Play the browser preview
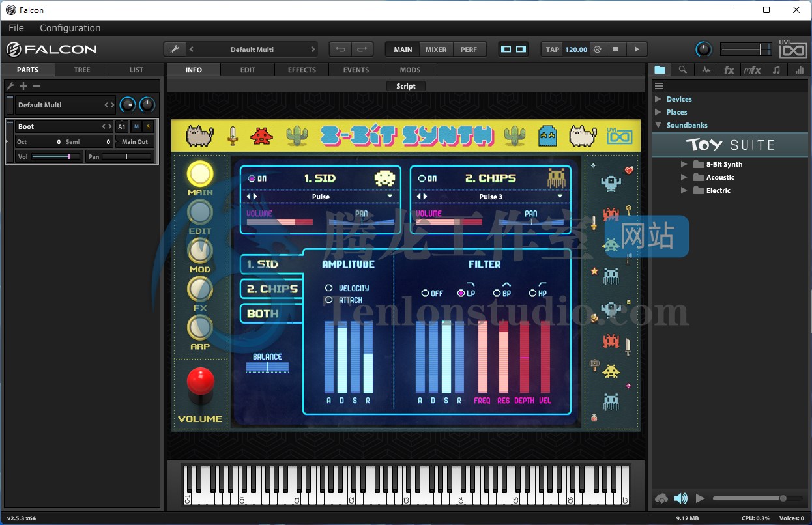 coord(701,498)
